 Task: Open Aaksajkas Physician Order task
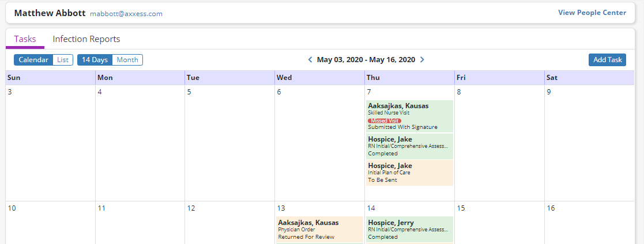point(319,229)
